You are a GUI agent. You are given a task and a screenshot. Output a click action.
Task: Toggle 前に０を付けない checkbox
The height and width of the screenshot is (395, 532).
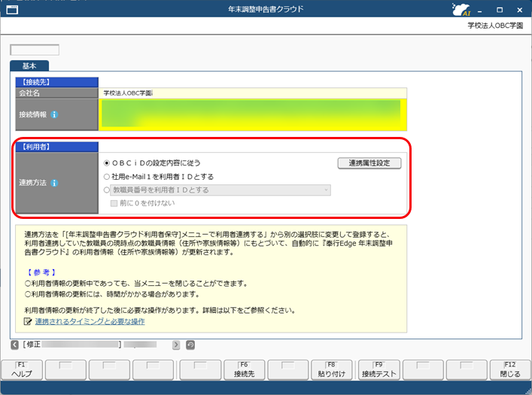tap(114, 203)
